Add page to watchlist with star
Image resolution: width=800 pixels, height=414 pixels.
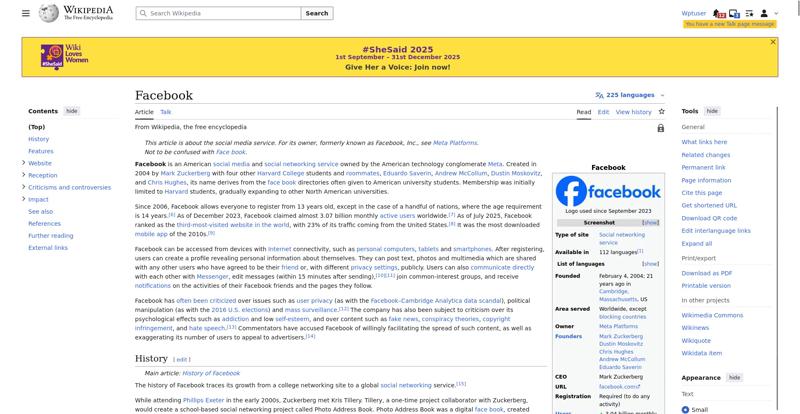(x=661, y=112)
